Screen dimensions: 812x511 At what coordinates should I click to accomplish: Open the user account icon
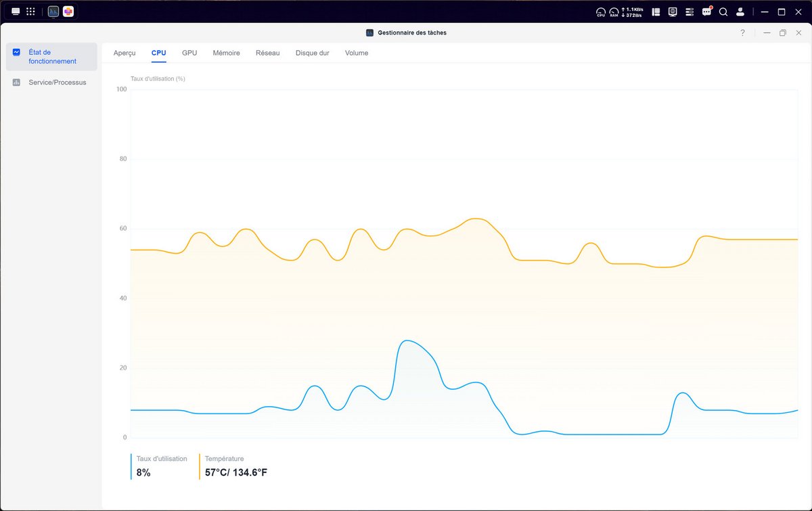tap(740, 12)
